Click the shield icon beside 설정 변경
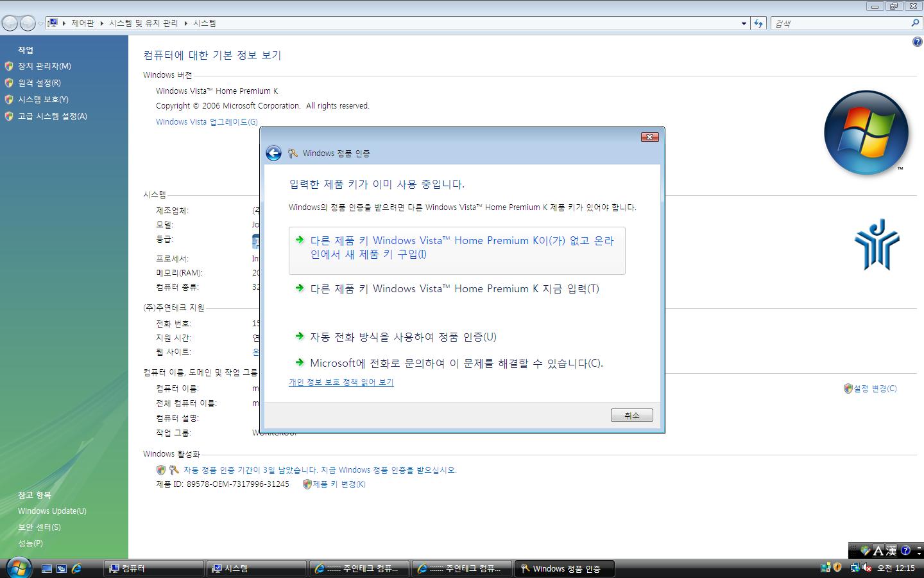 tap(848, 389)
